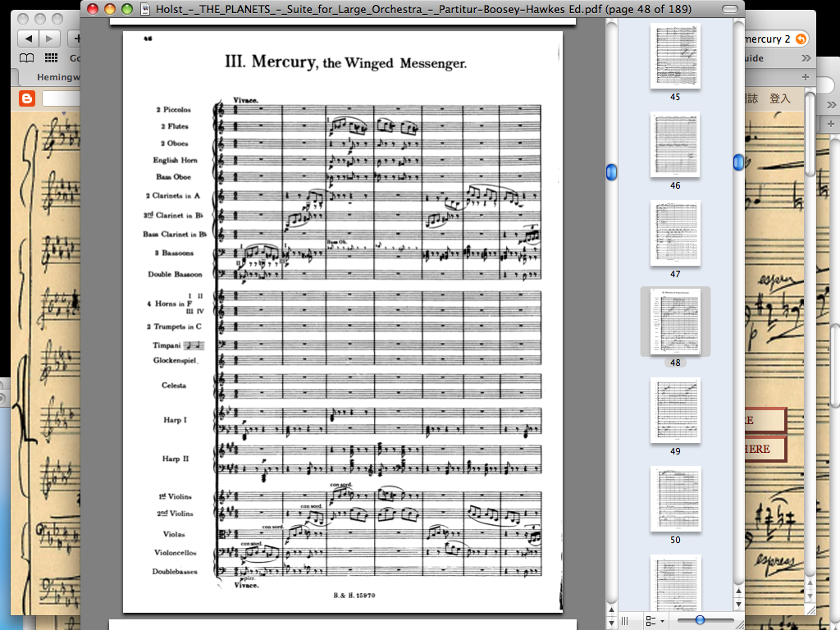The height and width of the screenshot is (630, 840).
Task: Click the 'Glockenspiel' staff label
Action: pos(175,360)
